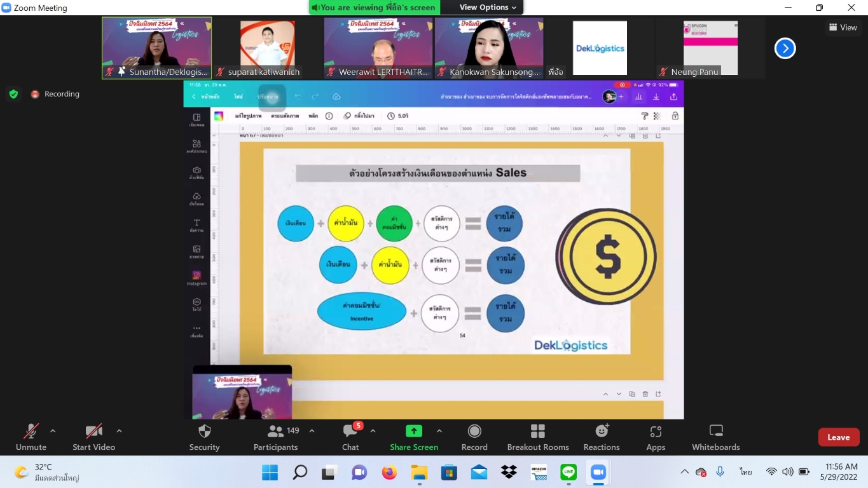This screenshot has height=488, width=868.
Task: Open the Security menu
Action: 204,437
